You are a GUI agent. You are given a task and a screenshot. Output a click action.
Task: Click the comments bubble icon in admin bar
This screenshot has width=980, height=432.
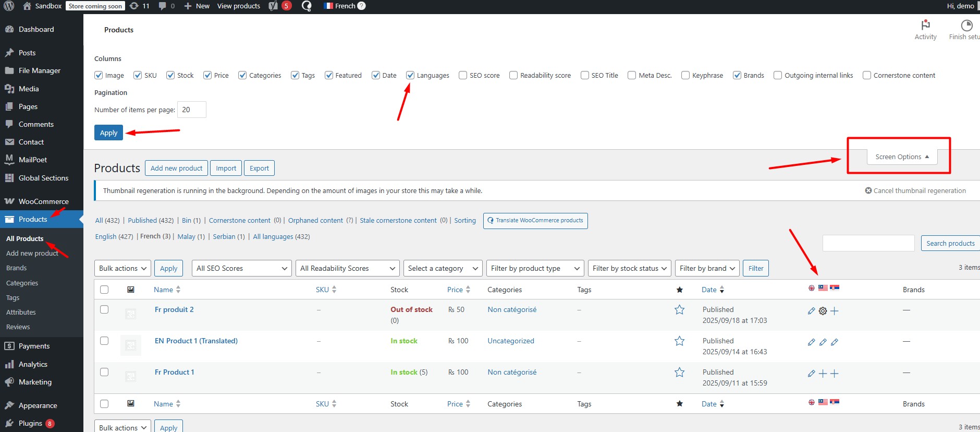tap(163, 6)
